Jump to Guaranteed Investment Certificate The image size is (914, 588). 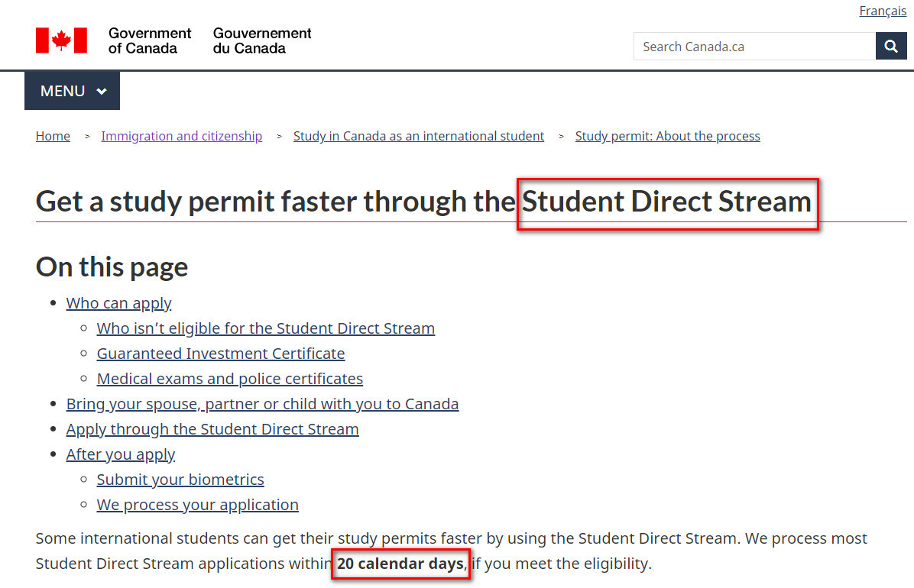[221, 353]
